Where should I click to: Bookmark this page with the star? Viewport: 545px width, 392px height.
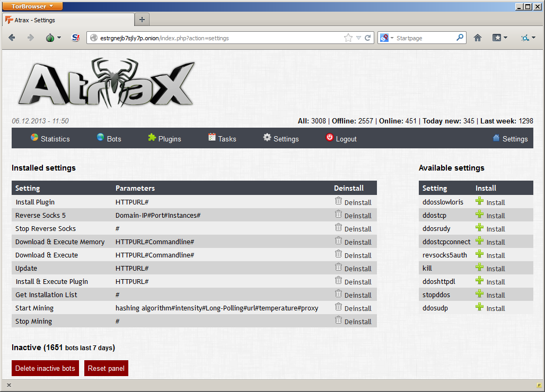point(348,38)
